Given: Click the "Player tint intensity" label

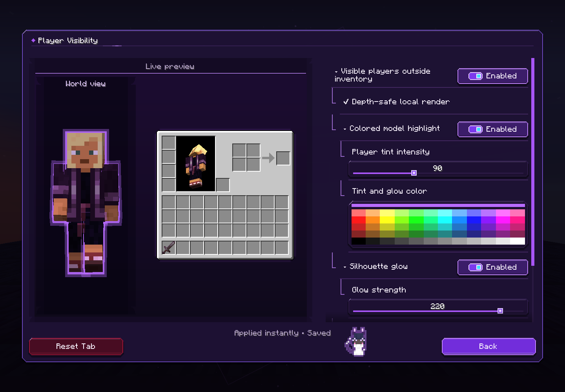Looking at the screenshot, I should point(390,152).
